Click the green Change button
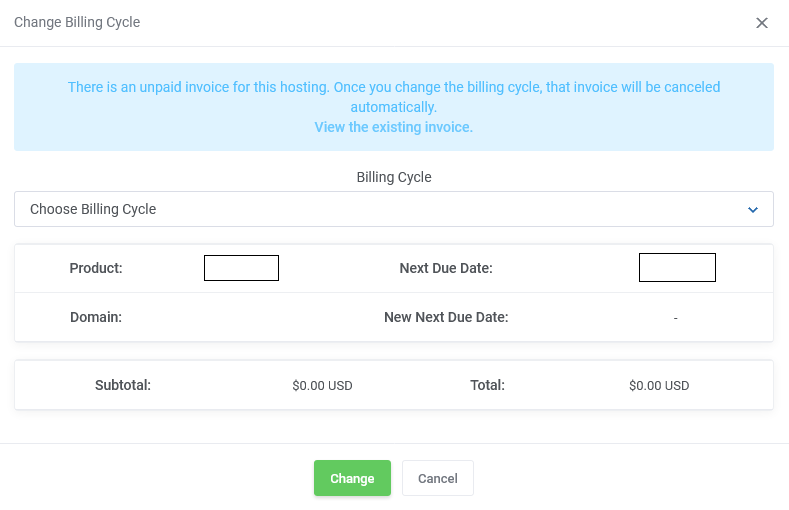 click(352, 478)
